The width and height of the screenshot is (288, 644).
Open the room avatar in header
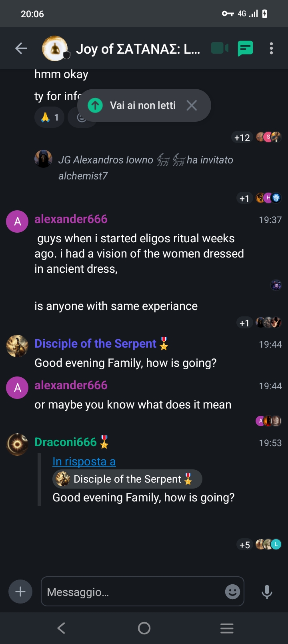(x=55, y=48)
